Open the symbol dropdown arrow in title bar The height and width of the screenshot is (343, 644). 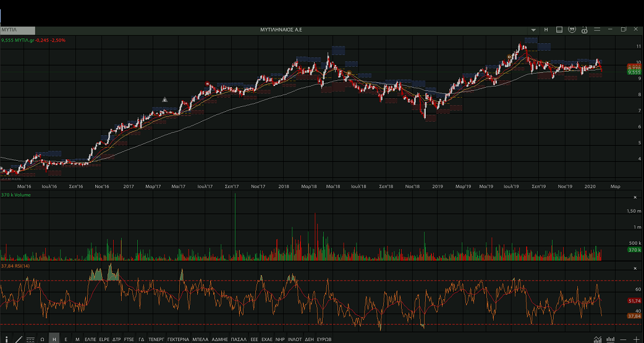(x=533, y=30)
